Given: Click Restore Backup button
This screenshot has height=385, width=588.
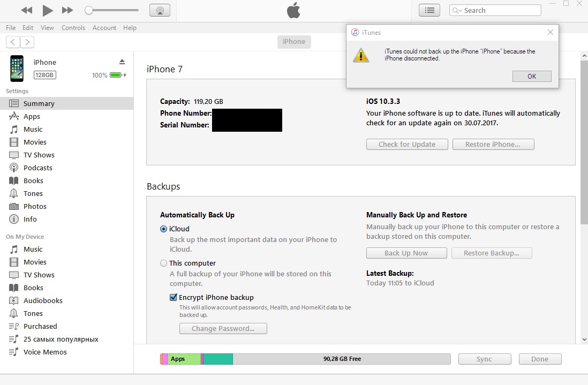Looking at the screenshot, I should click(492, 253).
